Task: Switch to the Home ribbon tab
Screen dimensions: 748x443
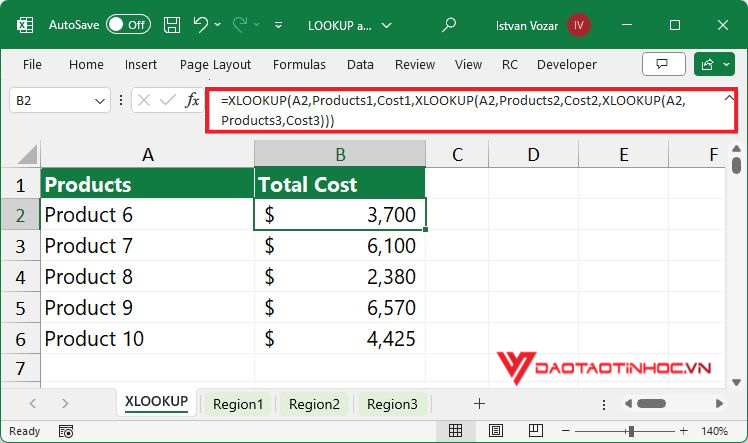Action: pyautogui.click(x=86, y=64)
